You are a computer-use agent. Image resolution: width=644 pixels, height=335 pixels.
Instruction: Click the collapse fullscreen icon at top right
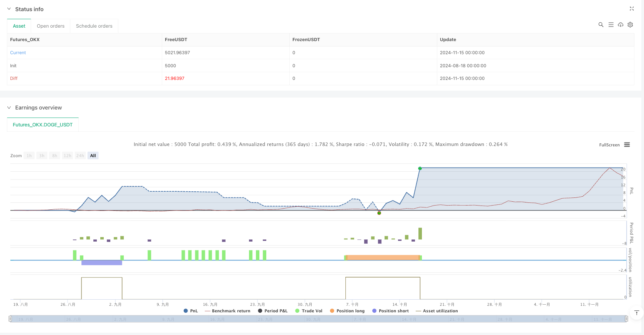(x=631, y=9)
